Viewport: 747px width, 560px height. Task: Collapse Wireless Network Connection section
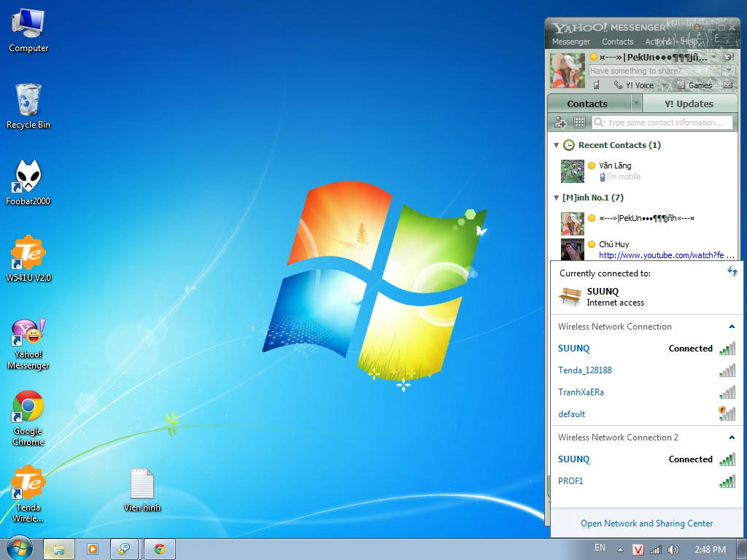pos(732,327)
